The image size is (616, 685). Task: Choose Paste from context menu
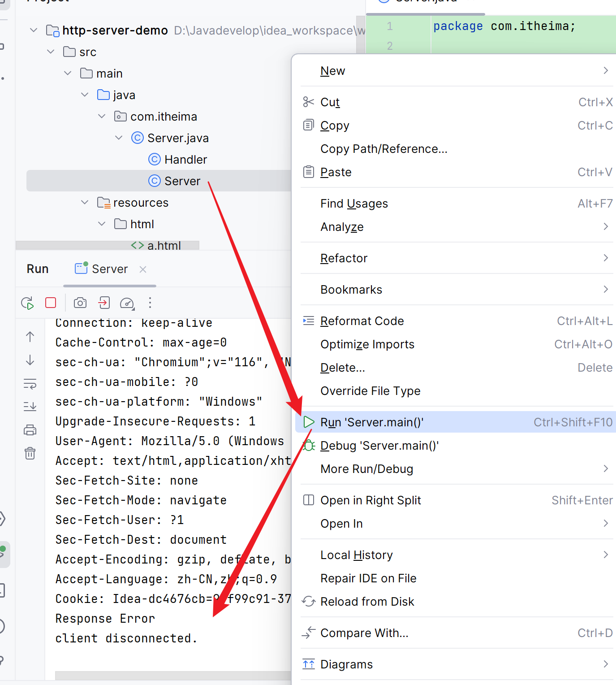point(456,172)
